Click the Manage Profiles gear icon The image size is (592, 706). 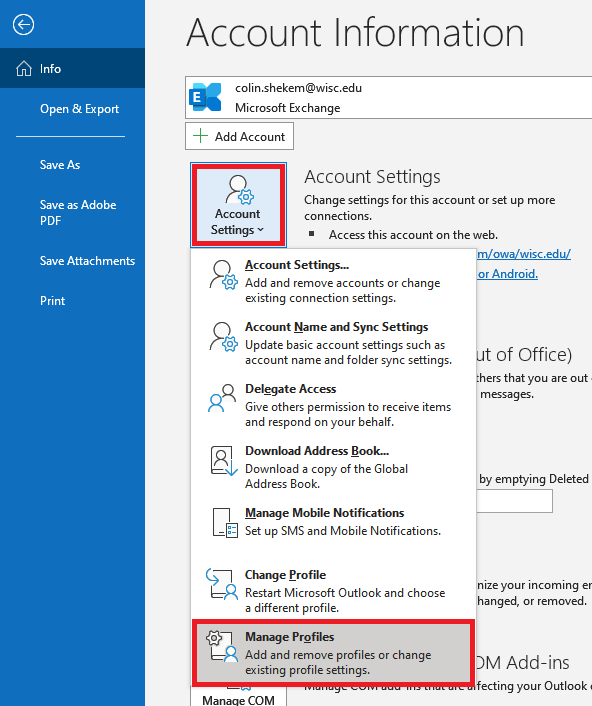pyautogui.click(x=222, y=646)
